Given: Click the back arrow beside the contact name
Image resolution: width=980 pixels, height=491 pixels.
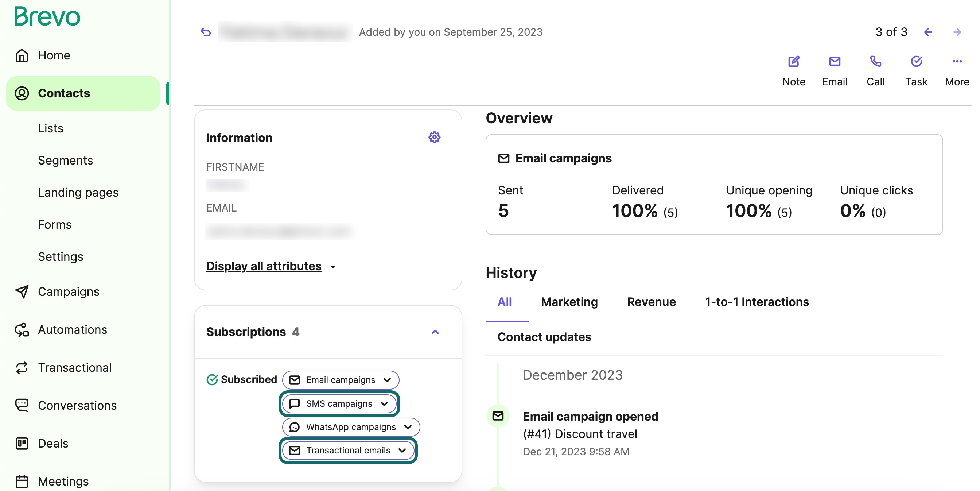Looking at the screenshot, I should click(206, 32).
